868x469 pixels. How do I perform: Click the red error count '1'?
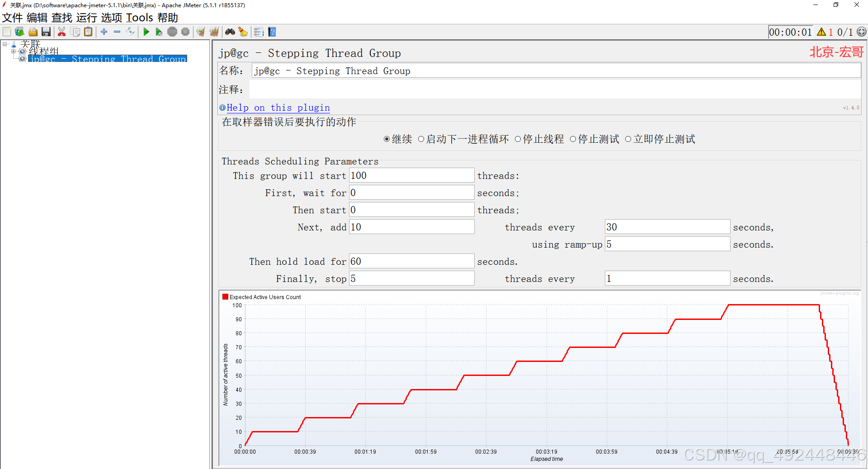[x=831, y=32]
